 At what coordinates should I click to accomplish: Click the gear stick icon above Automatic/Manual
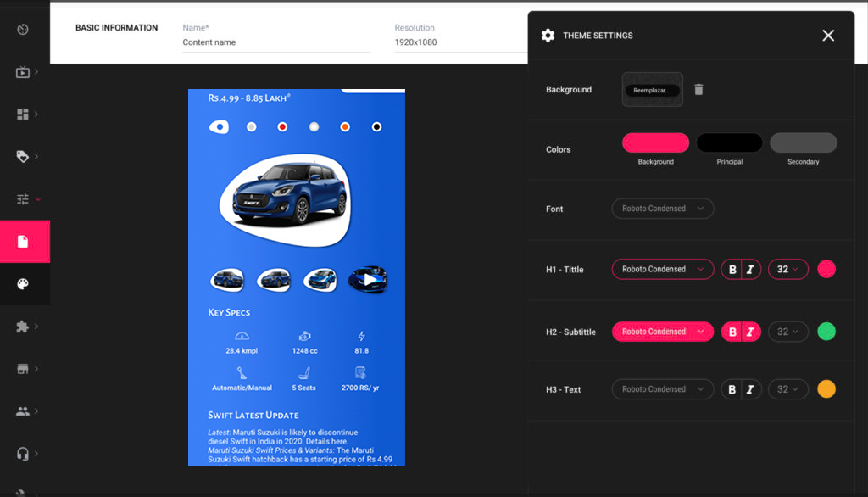coord(242,373)
